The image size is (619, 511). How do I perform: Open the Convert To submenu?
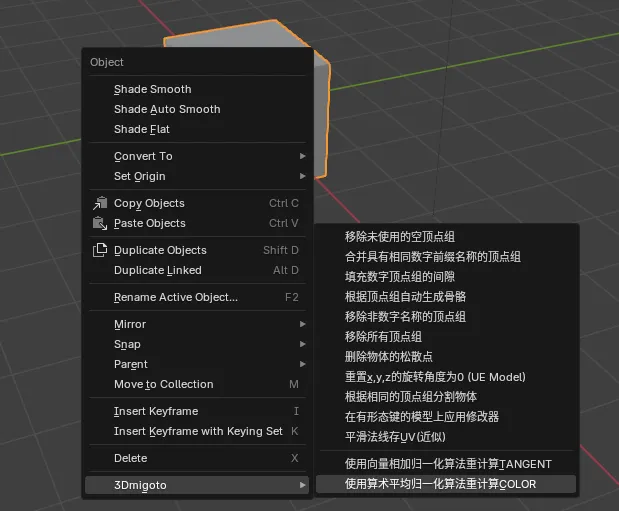pos(197,156)
